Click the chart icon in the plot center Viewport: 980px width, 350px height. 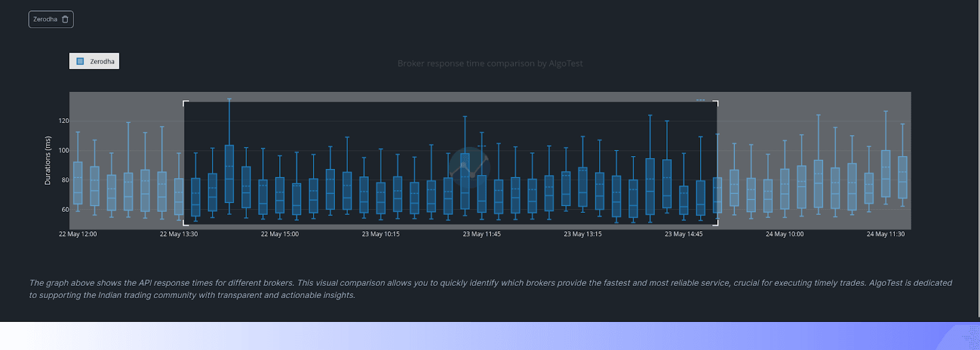coord(469,166)
